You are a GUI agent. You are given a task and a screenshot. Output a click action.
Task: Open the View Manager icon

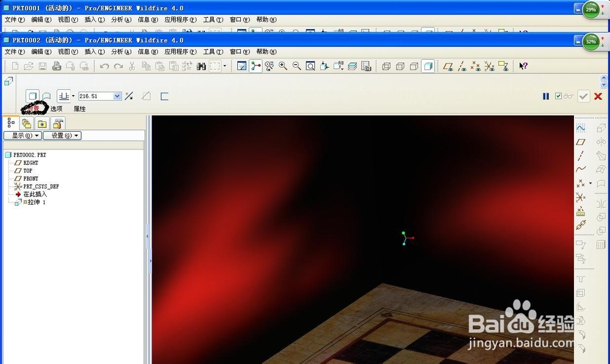click(x=366, y=66)
